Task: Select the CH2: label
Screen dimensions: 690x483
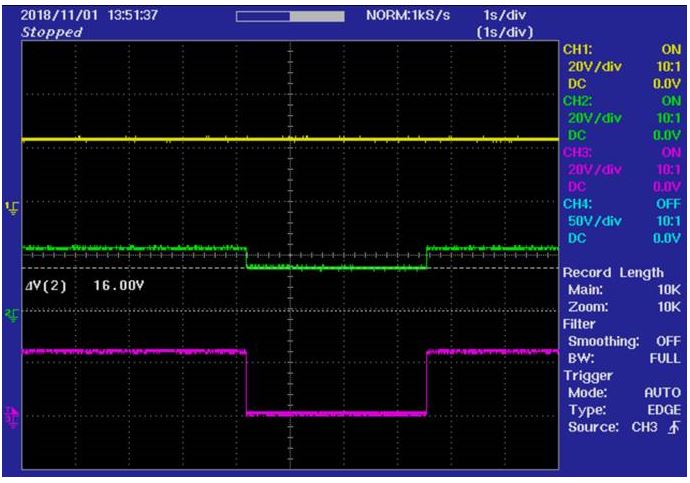Action: [x=577, y=101]
